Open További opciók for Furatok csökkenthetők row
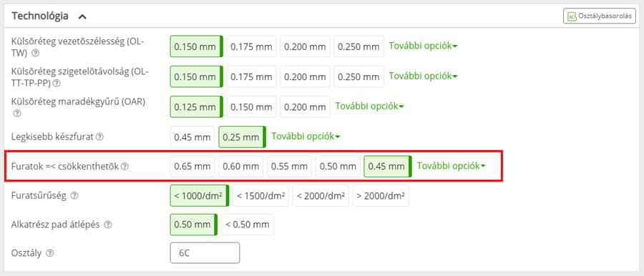 [452, 166]
